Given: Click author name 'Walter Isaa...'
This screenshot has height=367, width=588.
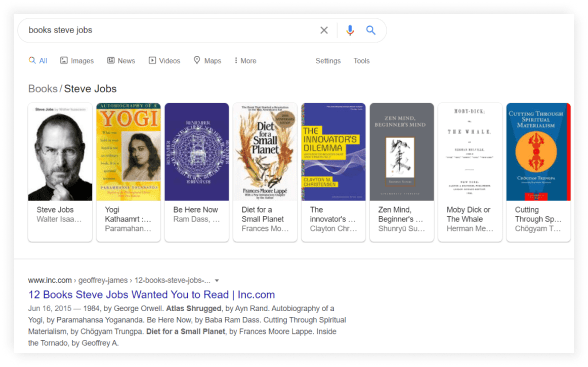Looking at the screenshot, I should 59,219.
